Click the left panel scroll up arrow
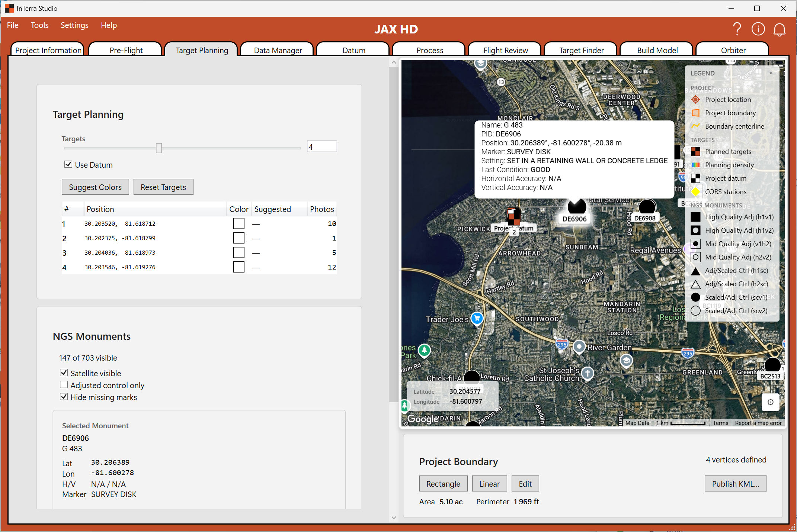Screen dimensions: 797x532 click(x=394, y=63)
